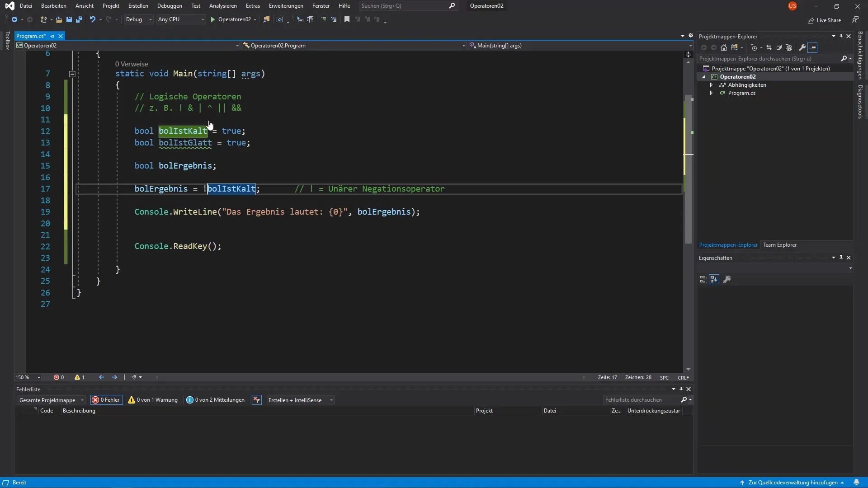Click the alphabetical sort icon in Eigenschaften
868x488 pixels.
pos(714,279)
